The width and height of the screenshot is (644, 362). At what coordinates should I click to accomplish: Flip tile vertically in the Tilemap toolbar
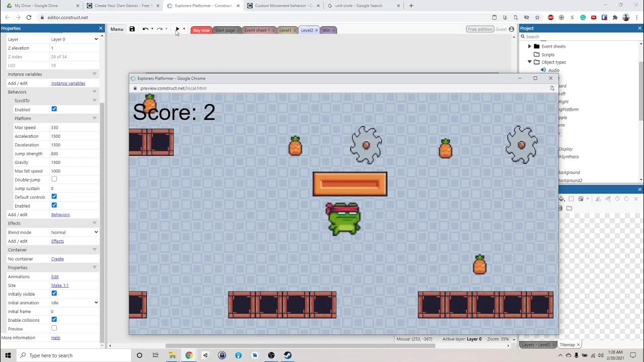608,199
